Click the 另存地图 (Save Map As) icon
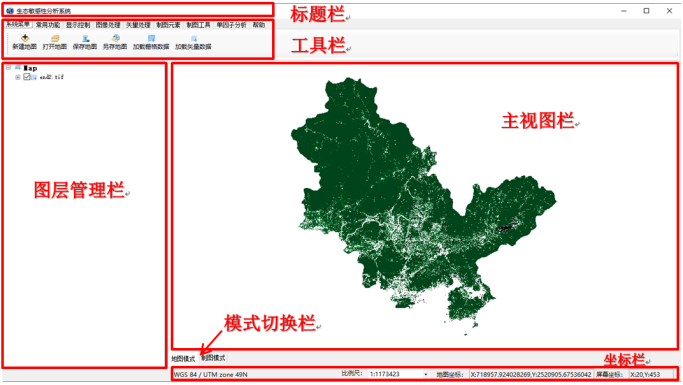Screen dimensions: 683x385 pyautogui.click(x=115, y=38)
